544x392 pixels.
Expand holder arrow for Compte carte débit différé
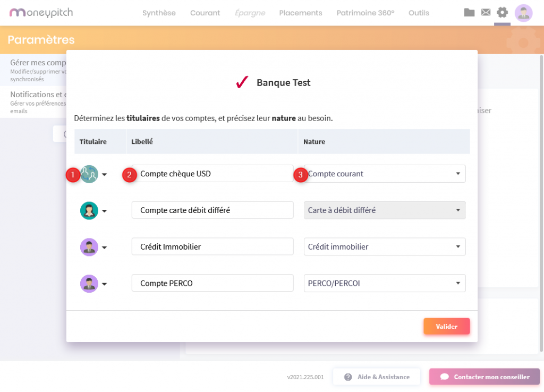pyautogui.click(x=105, y=211)
